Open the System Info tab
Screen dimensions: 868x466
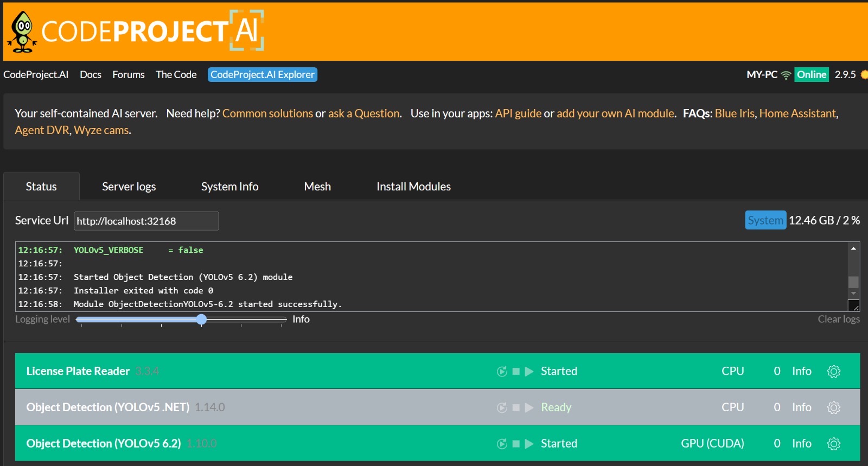pos(230,187)
